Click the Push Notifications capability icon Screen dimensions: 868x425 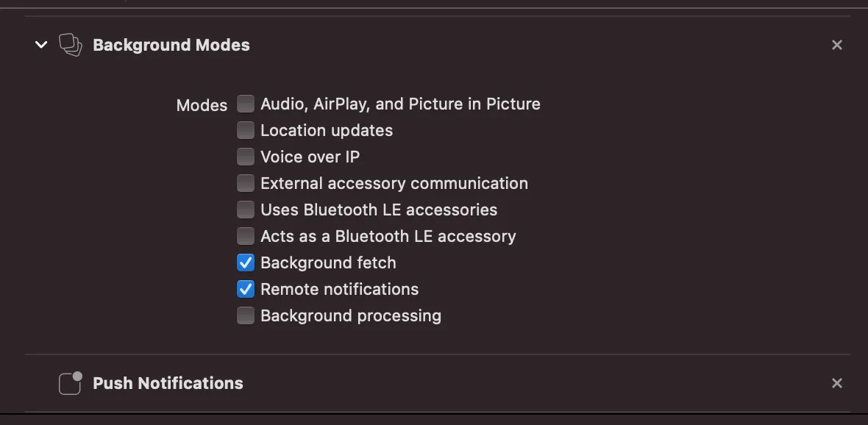71,383
